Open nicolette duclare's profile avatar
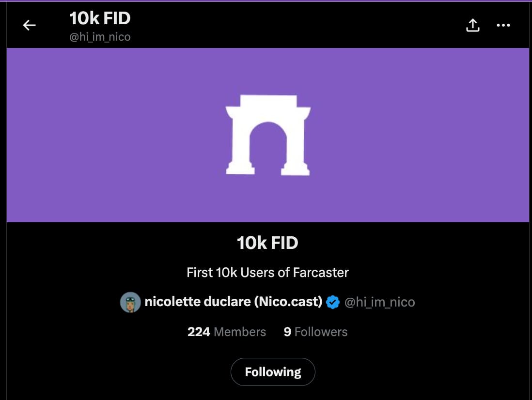Viewport: 532px width, 400px height. 130,302
